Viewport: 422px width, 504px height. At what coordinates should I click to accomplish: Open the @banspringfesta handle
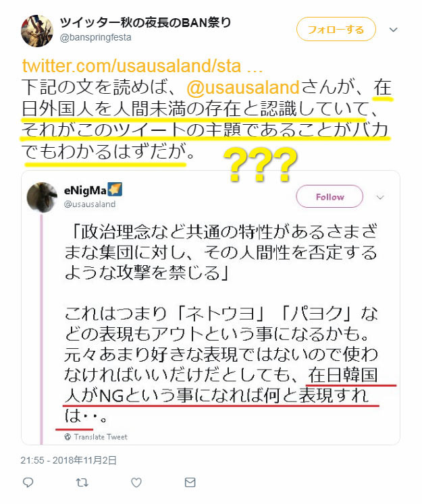[x=95, y=37]
